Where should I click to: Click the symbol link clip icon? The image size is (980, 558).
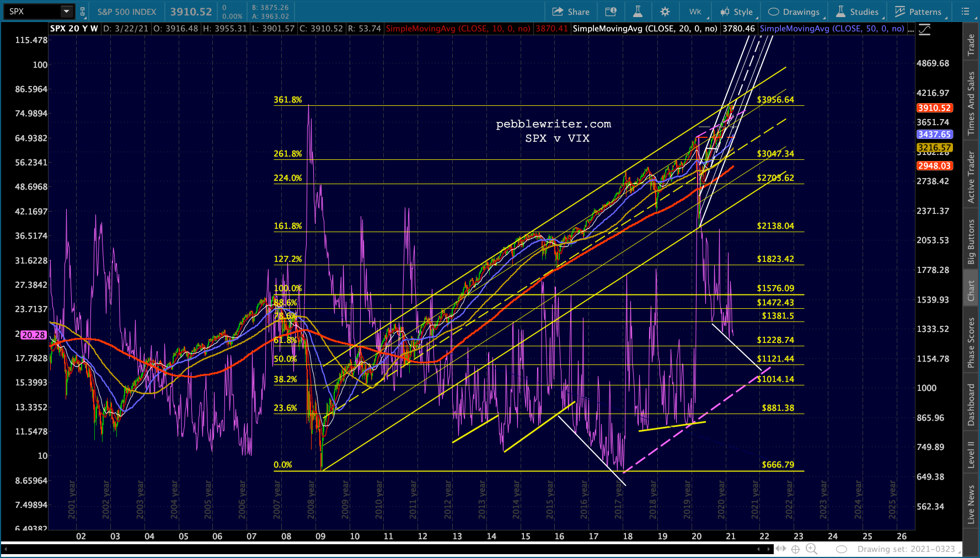[x=83, y=12]
